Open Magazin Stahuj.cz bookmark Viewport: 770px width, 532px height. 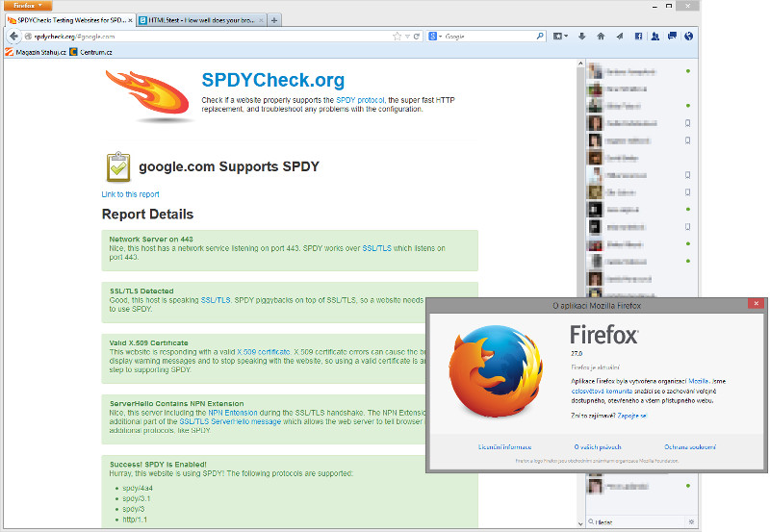[x=36, y=52]
